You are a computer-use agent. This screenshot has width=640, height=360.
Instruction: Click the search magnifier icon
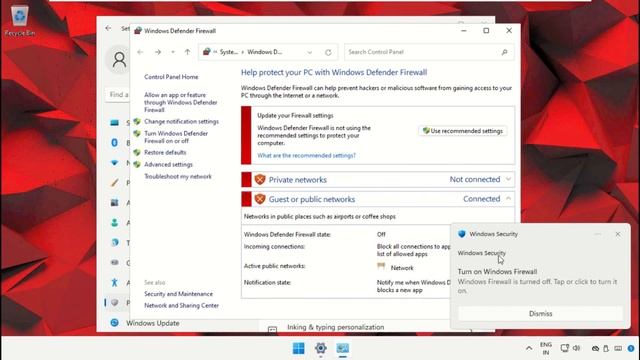click(504, 52)
